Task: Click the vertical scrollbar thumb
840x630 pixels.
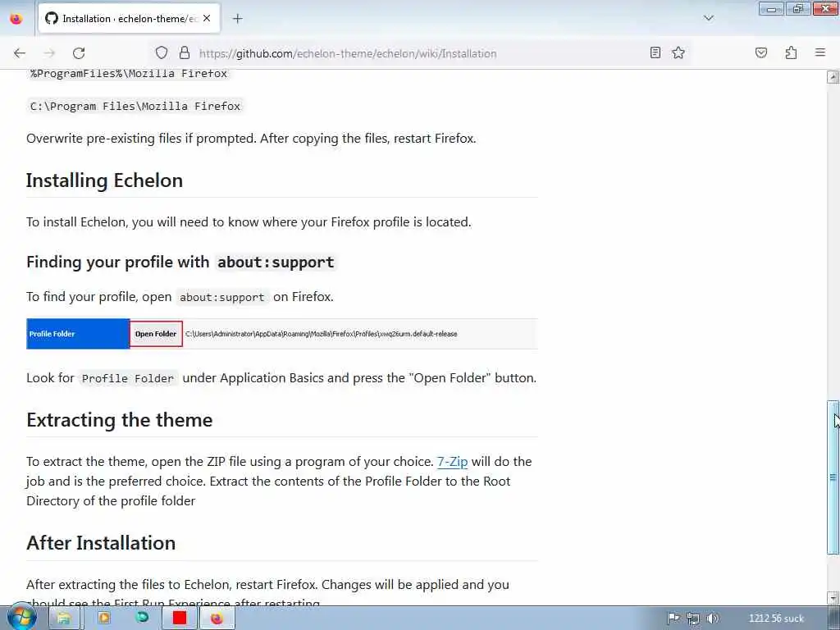Action: coord(833,477)
